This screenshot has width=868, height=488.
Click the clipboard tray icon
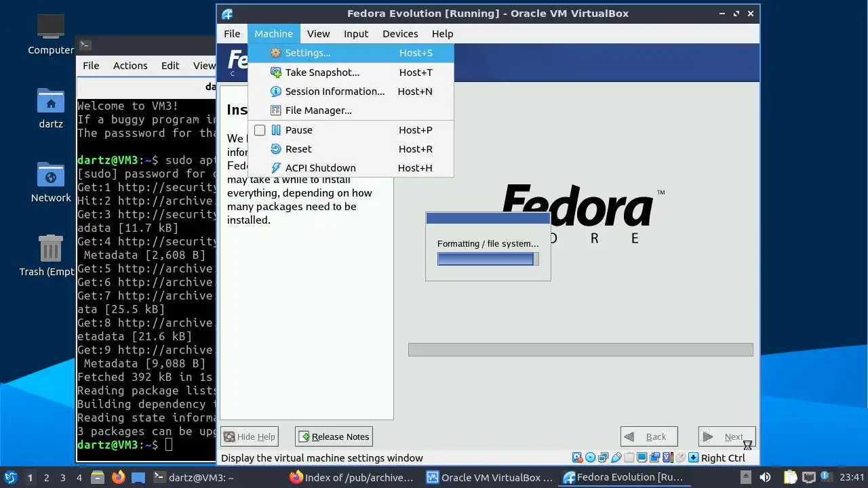click(790, 477)
